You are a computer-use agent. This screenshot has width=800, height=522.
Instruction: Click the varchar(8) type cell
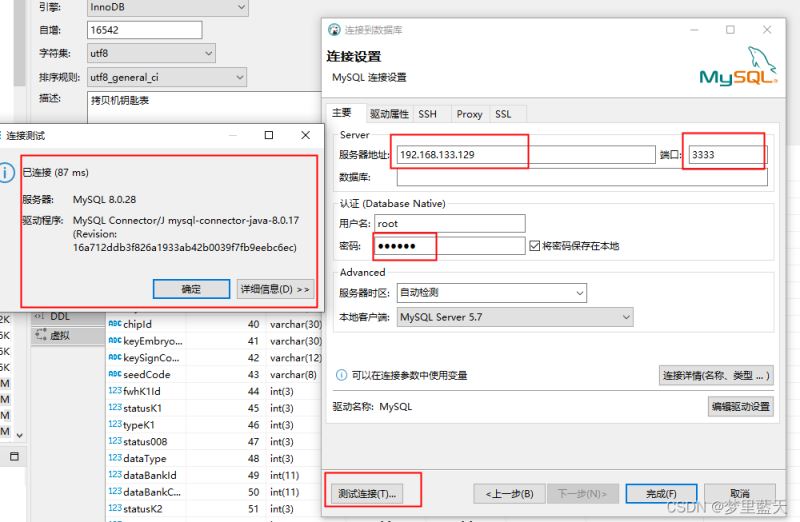293,375
